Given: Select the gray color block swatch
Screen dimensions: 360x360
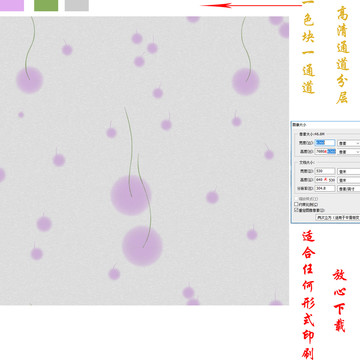Looking at the screenshot, I should point(77,5).
